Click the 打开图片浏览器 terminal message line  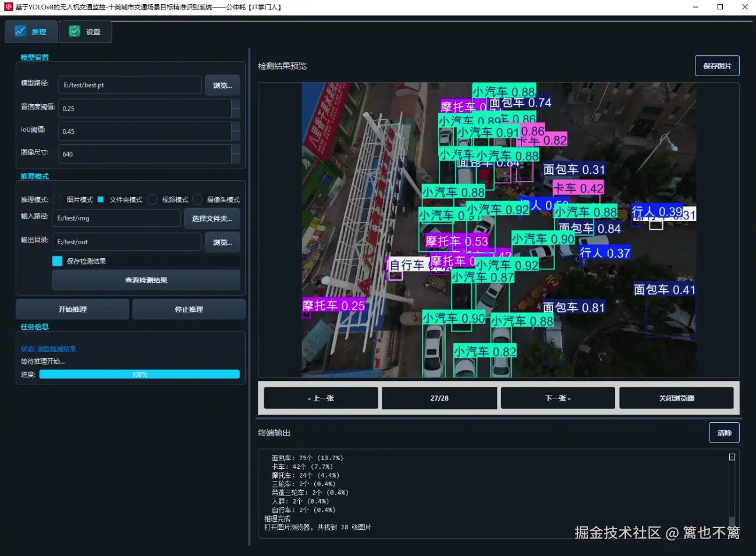(x=318, y=528)
